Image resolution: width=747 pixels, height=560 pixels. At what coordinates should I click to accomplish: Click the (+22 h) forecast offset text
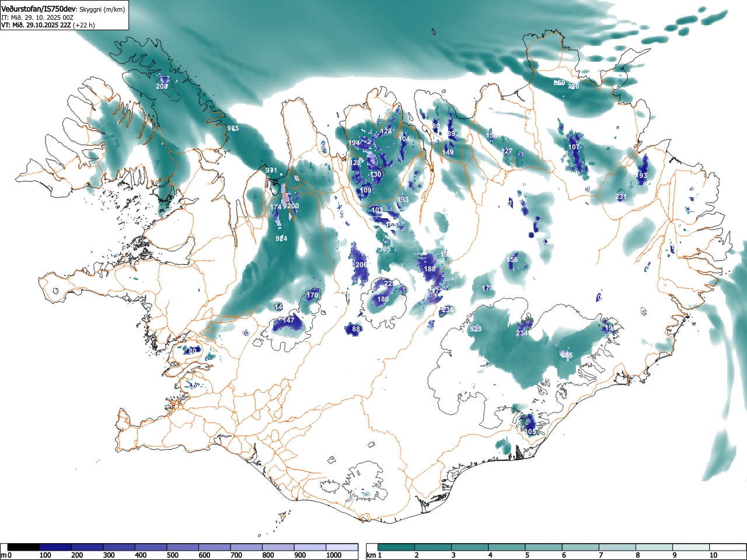pyautogui.click(x=83, y=25)
